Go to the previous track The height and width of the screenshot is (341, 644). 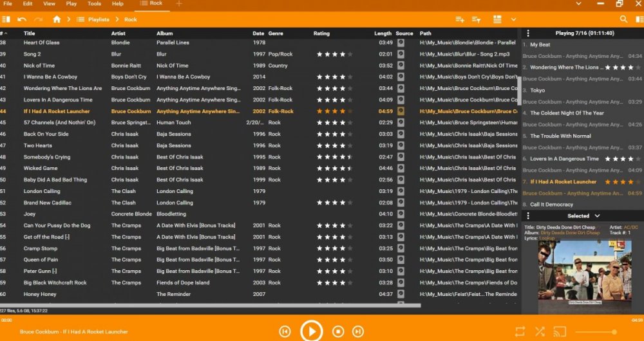[285, 331]
